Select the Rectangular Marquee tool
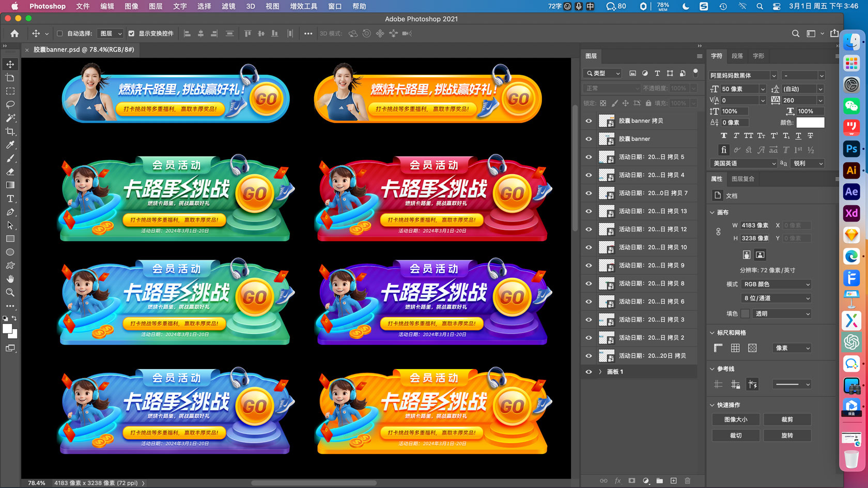This screenshot has width=868, height=488. tap(10, 91)
